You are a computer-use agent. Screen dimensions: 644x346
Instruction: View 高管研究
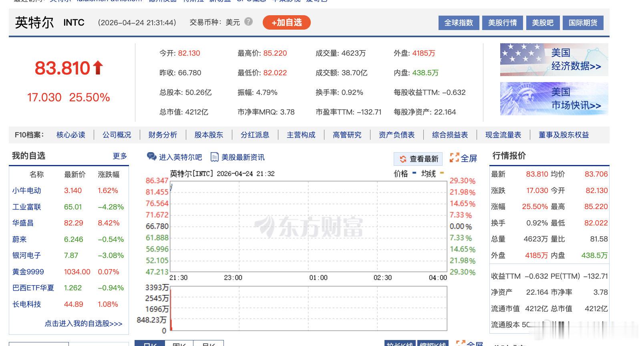click(347, 135)
